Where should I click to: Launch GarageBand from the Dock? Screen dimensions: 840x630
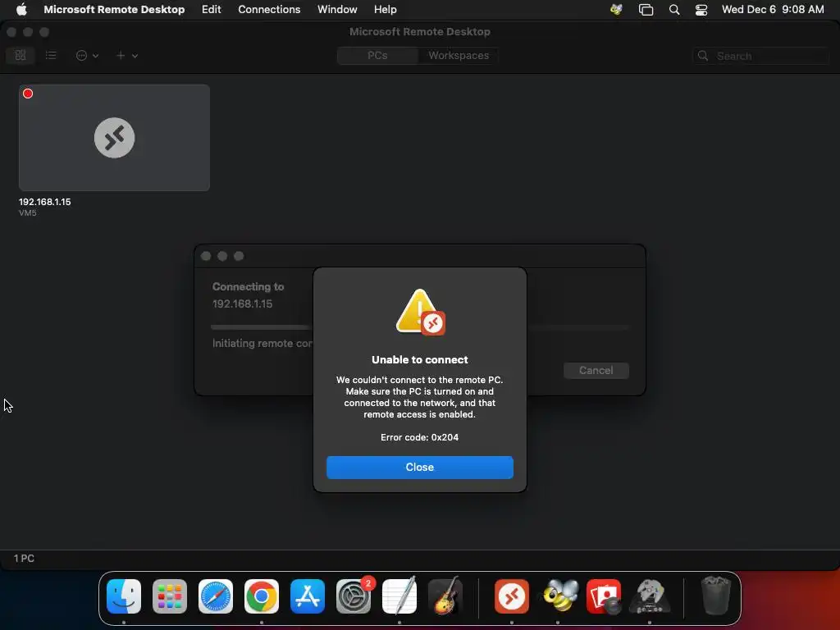(x=445, y=596)
